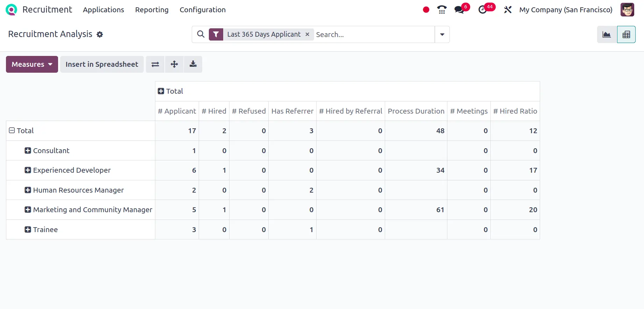Image resolution: width=644 pixels, height=309 pixels.
Task: Open the voip phone icon
Action: 442,10
